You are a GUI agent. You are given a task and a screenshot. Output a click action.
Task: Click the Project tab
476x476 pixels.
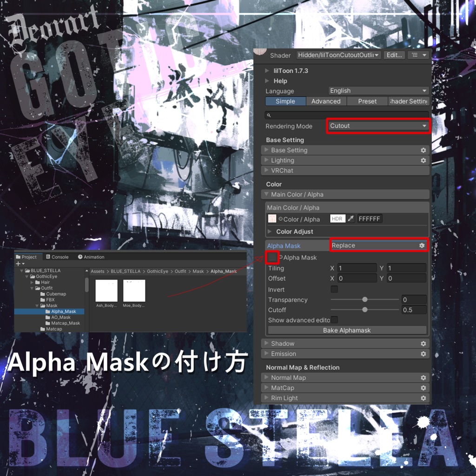coord(26,257)
